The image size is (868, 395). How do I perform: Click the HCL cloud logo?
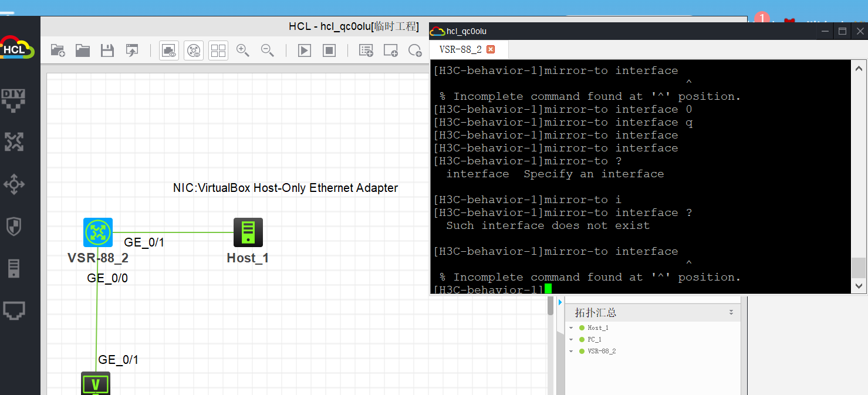(17, 47)
